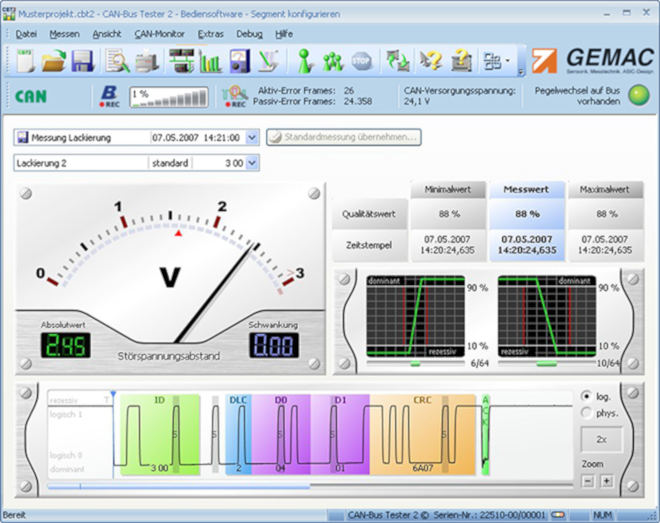Click the horizontal scrollbar under the waveform
Viewport: 660px width, 523px height.
(180, 487)
